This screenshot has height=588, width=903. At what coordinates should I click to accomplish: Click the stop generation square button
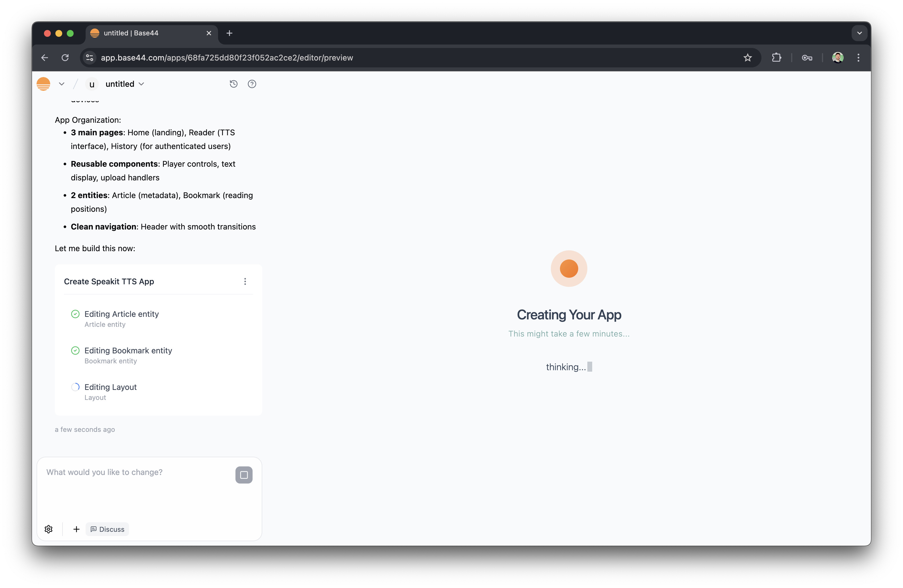point(243,475)
